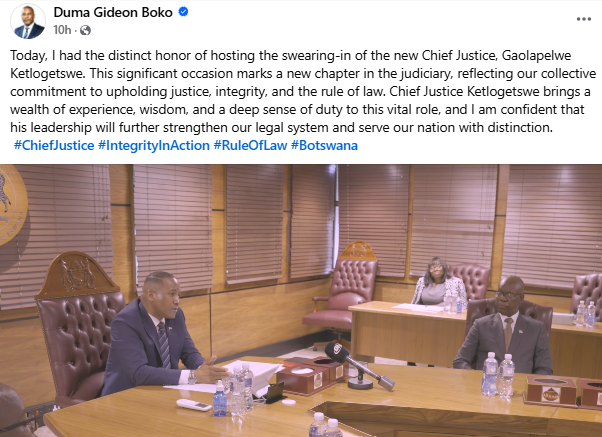Image resolution: width=602 pixels, height=437 pixels.
Task: Open the Duma Gideon Boko profile name link
Action: [x=113, y=12]
